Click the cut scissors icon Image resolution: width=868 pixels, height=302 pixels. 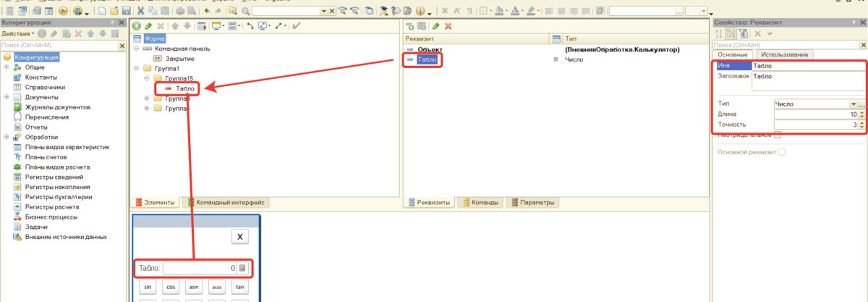click(x=141, y=11)
